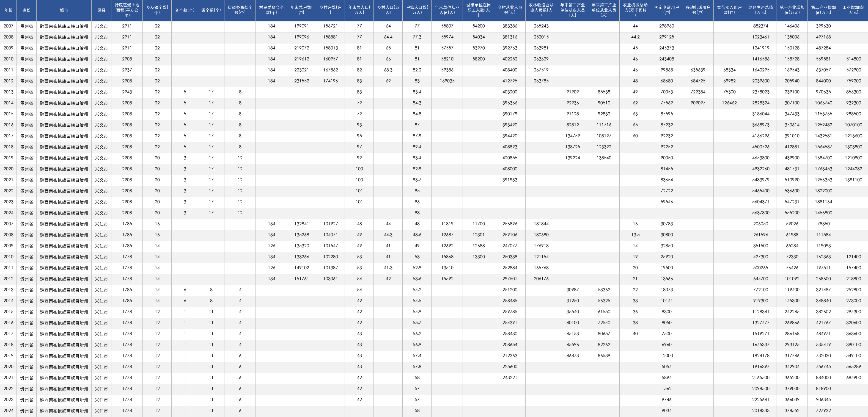Viewport: 868px width, 417px height.
Task: Select GDP cell showing 882374
Action: click(760, 26)
